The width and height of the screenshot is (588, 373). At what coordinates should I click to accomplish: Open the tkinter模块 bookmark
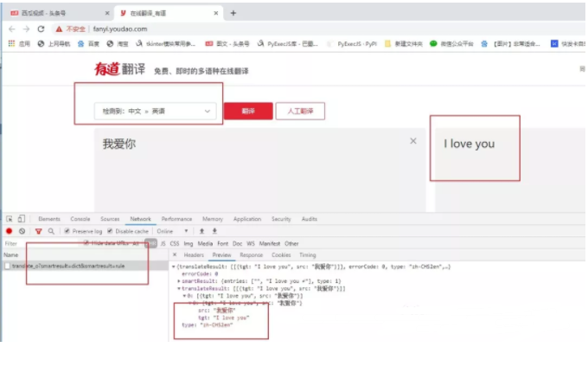point(166,44)
